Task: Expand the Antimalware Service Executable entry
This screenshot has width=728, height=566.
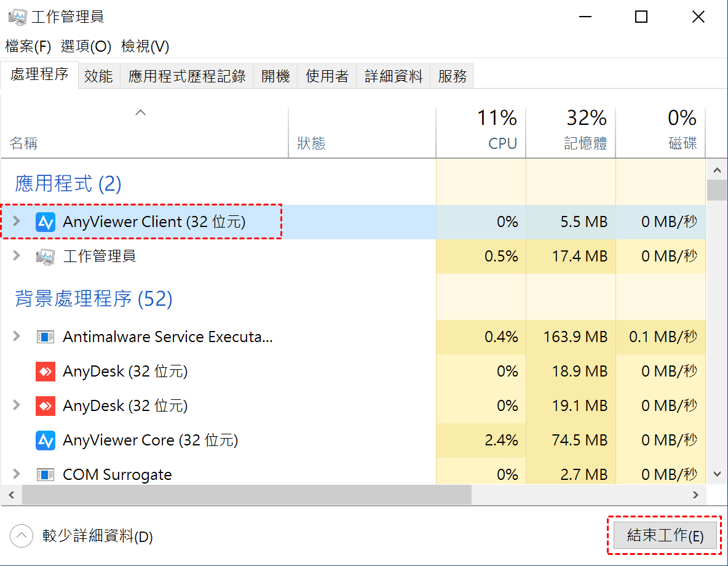Action: pyautogui.click(x=17, y=337)
